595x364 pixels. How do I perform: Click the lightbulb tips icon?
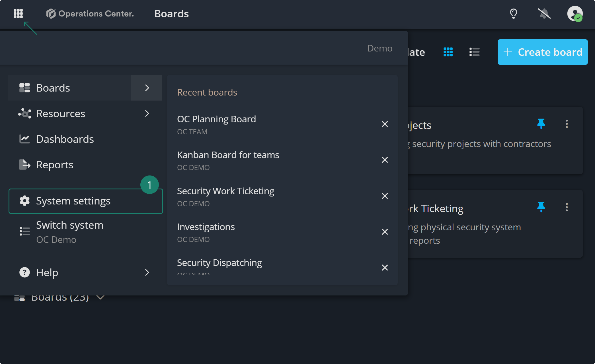(x=513, y=13)
